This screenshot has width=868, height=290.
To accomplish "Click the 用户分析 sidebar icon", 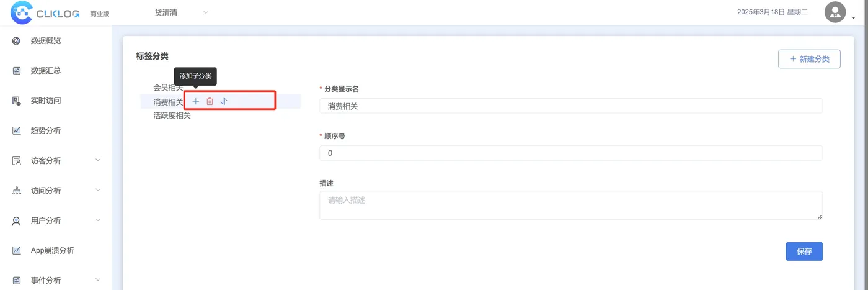I will coord(17,220).
